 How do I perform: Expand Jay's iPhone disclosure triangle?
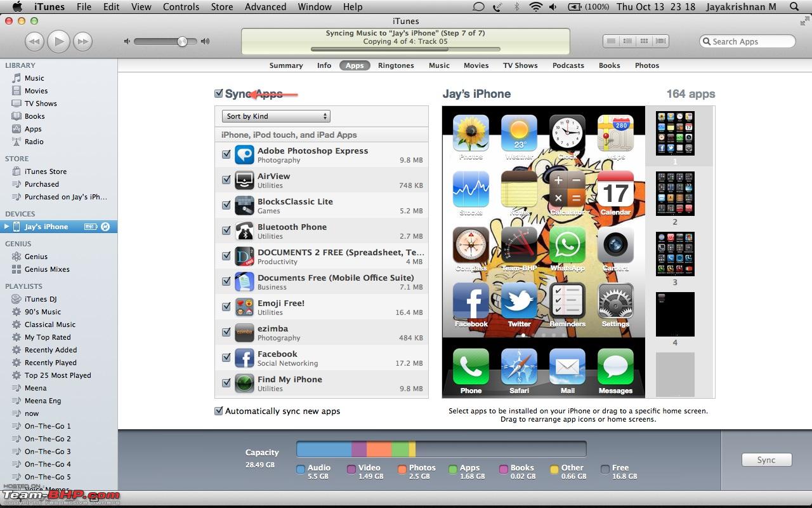7,227
